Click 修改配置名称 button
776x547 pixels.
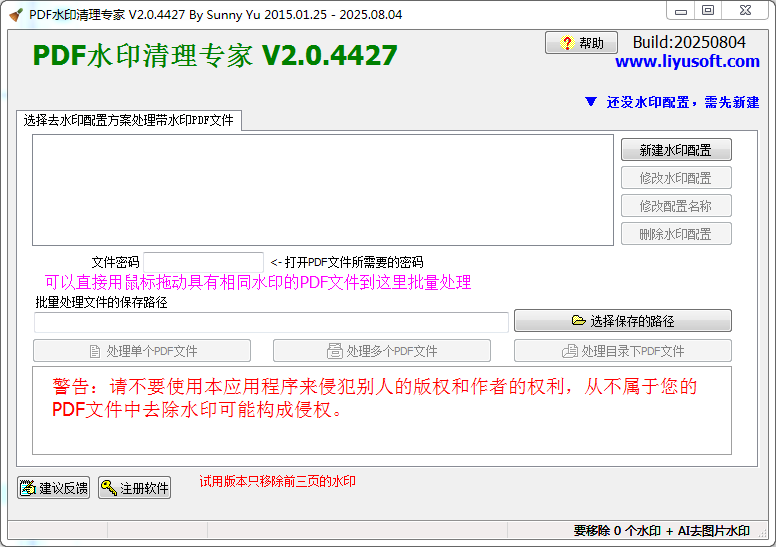(676, 206)
